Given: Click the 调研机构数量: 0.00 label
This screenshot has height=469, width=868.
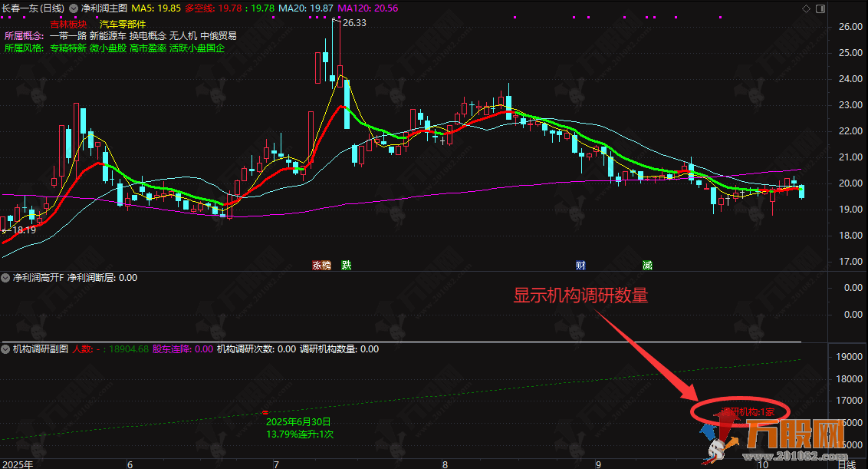Looking at the screenshot, I should pos(340,348).
